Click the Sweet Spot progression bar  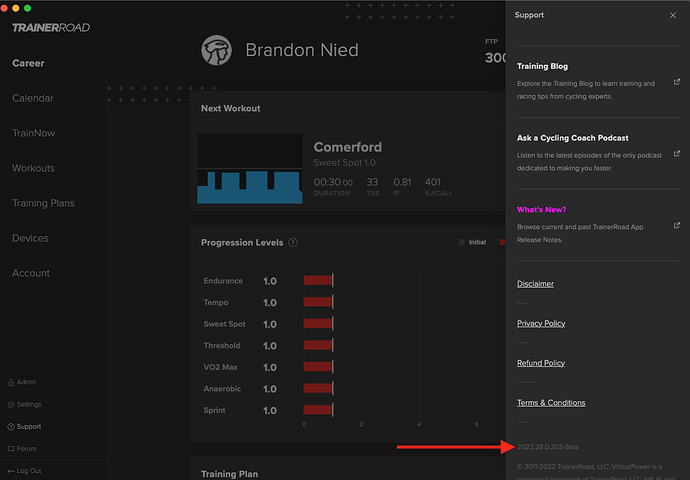click(x=318, y=323)
